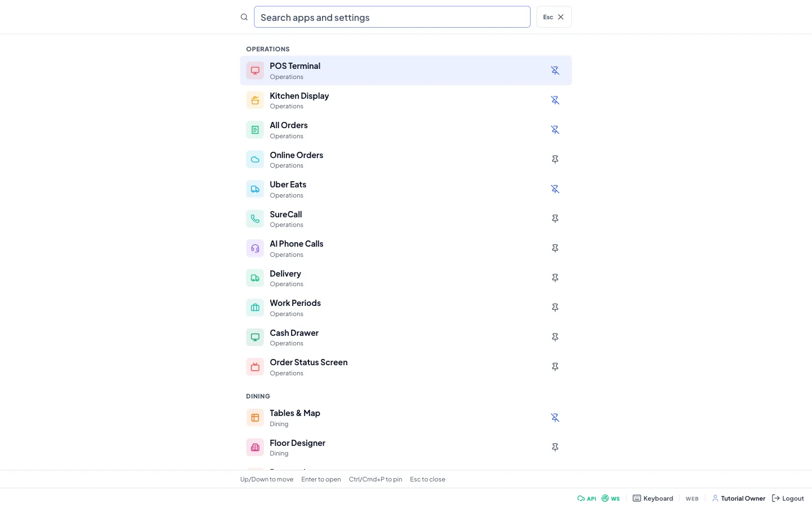Image resolution: width=812 pixels, height=508 pixels.
Task: Focus the Search apps and settings field
Action: [x=392, y=17]
